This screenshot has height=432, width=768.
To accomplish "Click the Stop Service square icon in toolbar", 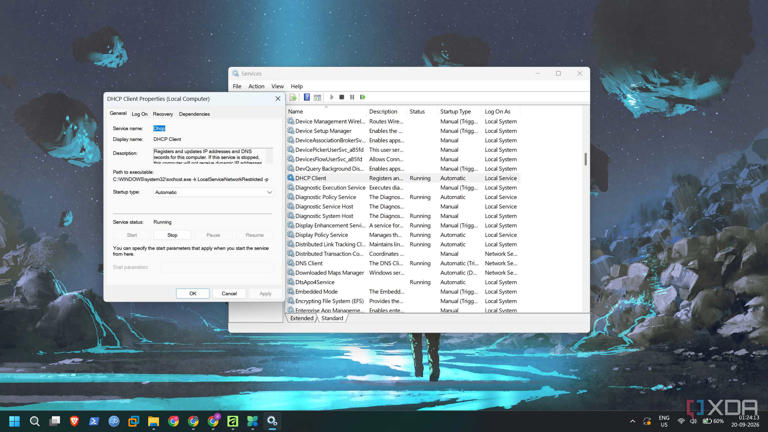I will (342, 97).
